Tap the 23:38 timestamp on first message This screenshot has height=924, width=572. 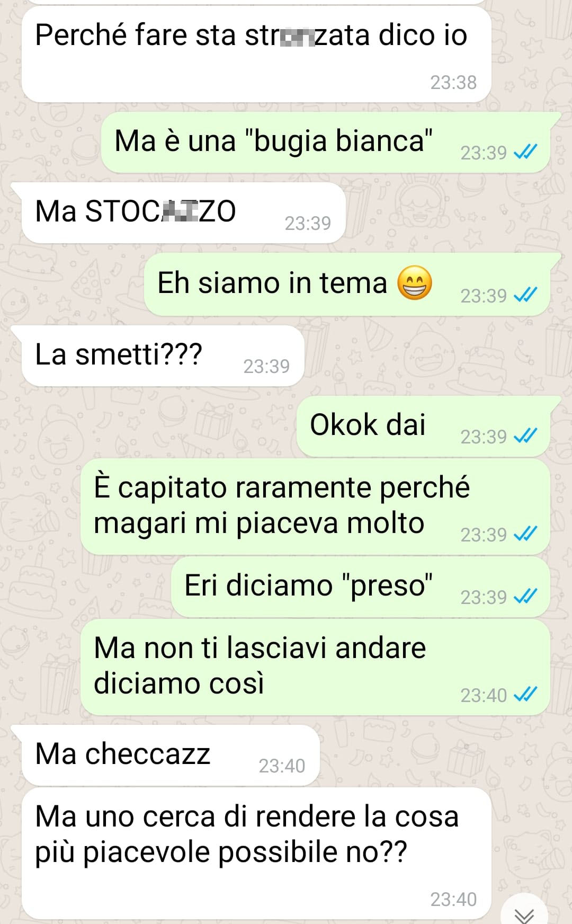(453, 83)
